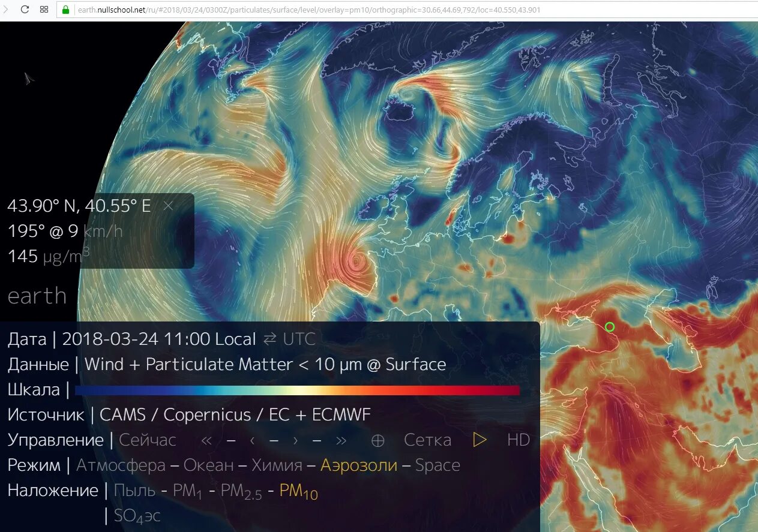Step backward three hours with the ‹ arrow
This screenshot has width=758, height=532.
251,440
